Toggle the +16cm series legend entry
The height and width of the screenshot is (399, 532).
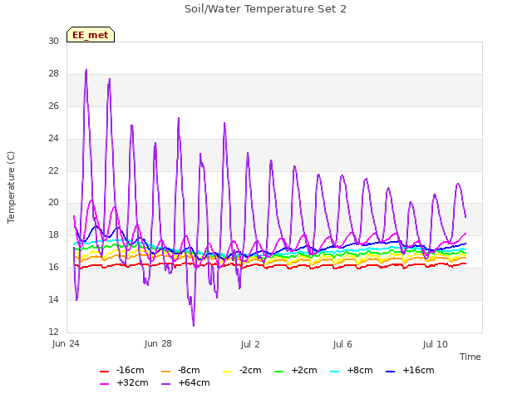[410, 370]
